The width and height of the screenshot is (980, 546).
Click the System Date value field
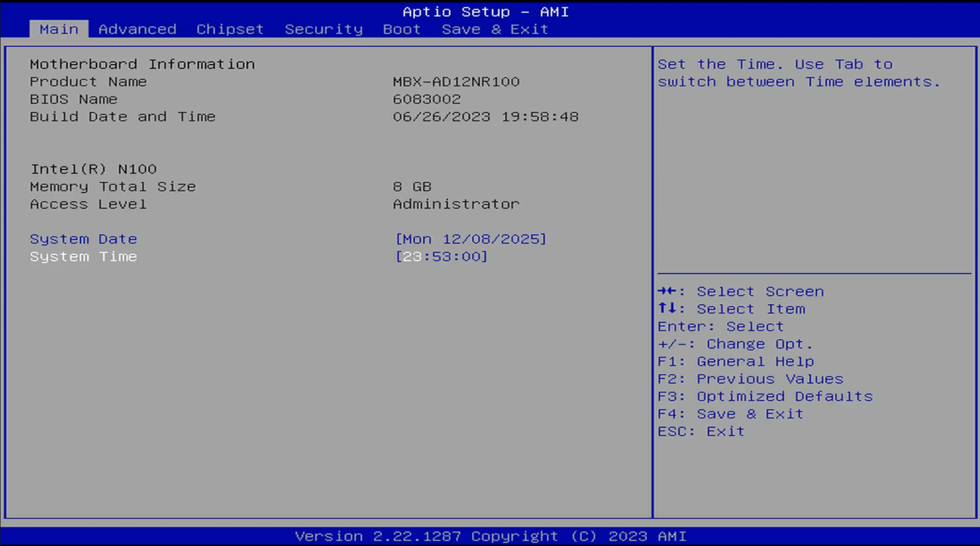(471, 239)
